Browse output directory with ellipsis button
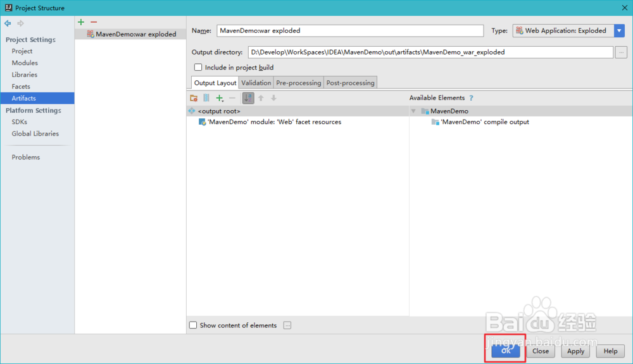The image size is (633, 364). (x=621, y=52)
